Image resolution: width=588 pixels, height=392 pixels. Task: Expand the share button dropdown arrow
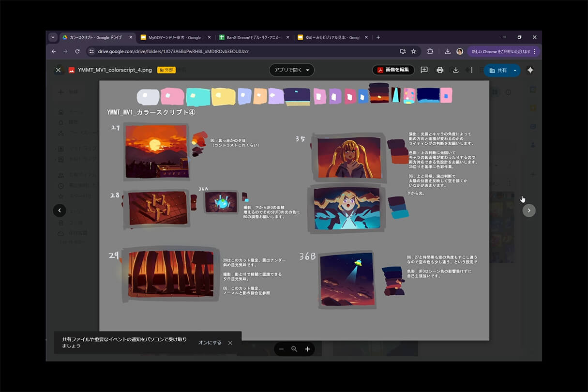(515, 70)
